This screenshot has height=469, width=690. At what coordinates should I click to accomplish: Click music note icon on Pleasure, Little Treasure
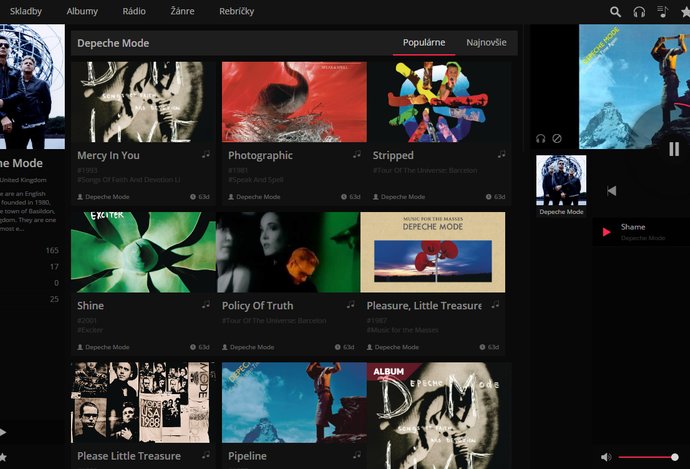click(x=495, y=304)
